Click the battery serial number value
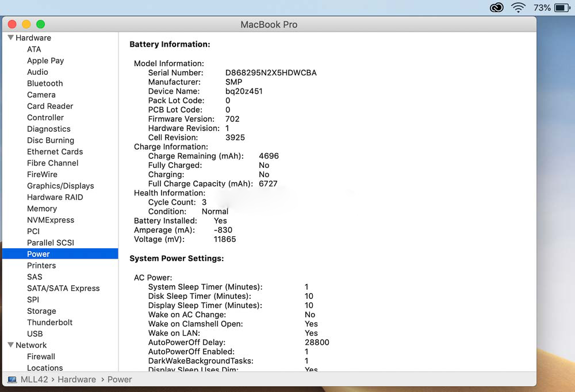Image resolution: width=575 pixels, height=392 pixels. [271, 72]
